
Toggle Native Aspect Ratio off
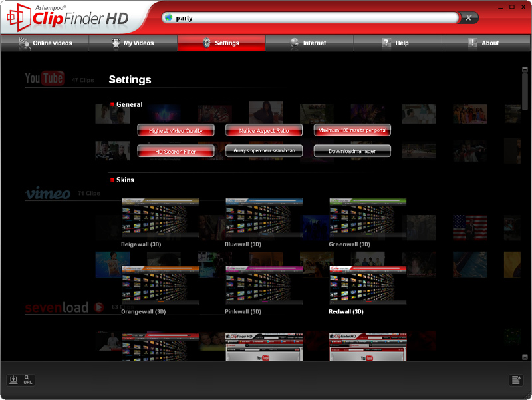(x=264, y=130)
